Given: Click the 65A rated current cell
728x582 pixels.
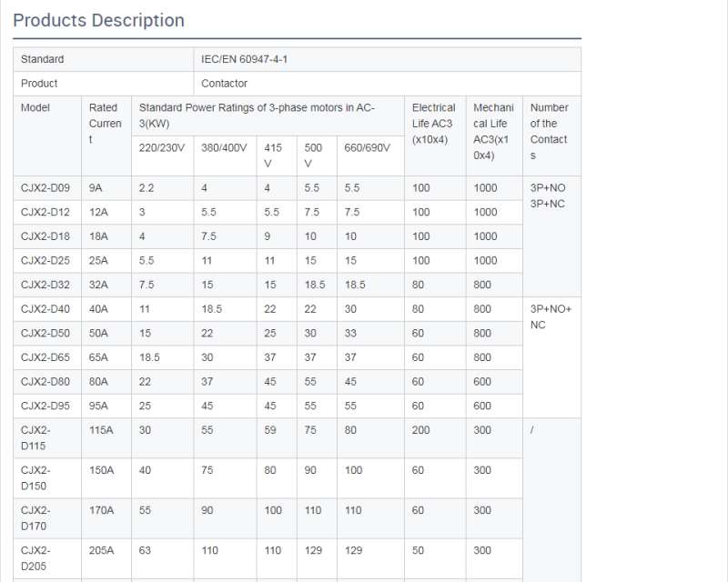Looking at the screenshot, I should click(x=96, y=357).
